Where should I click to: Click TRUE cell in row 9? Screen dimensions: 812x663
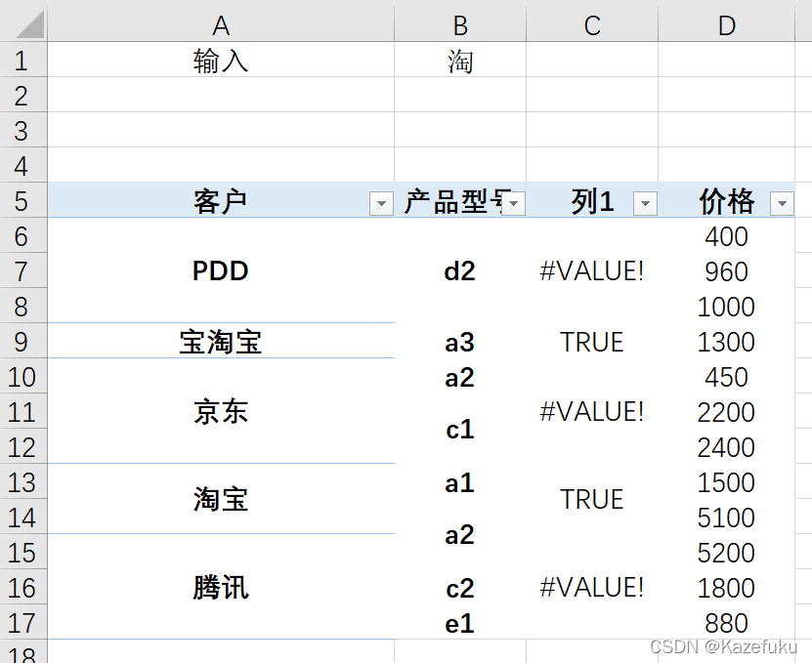[x=592, y=341]
